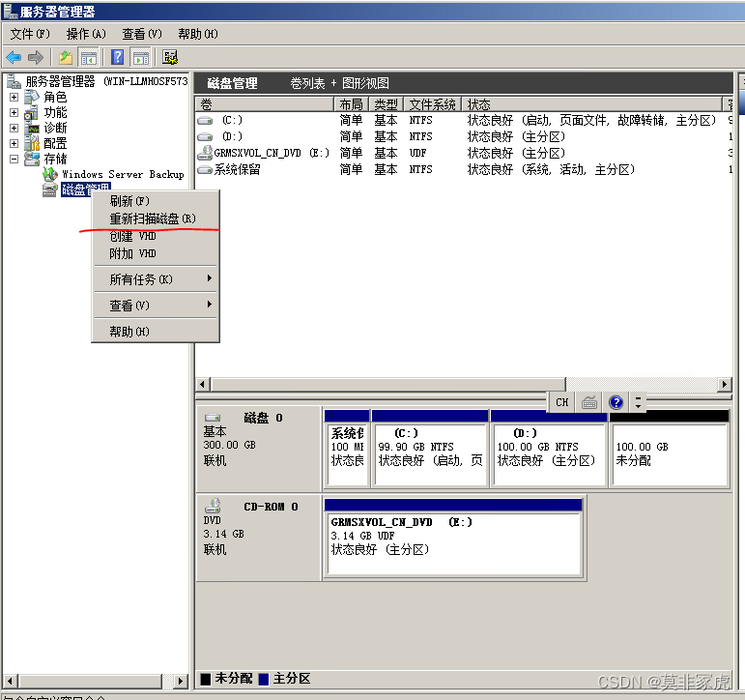This screenshot has height=700, width=745.
Task: Click the show/hide console tree icon
Action: [89, 58]
